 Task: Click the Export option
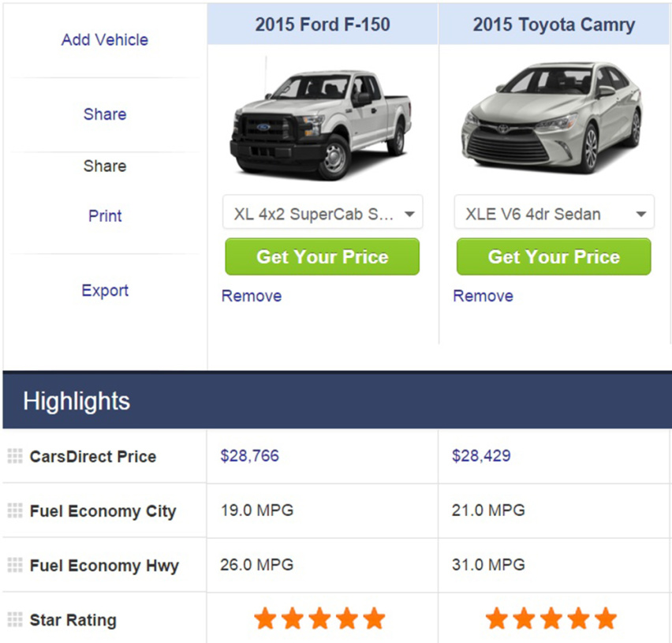point(105,290)
